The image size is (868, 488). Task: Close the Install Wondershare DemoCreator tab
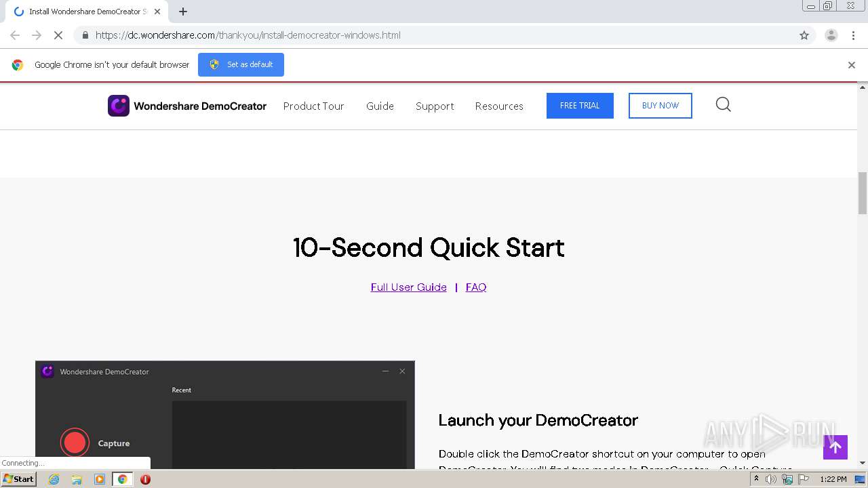pyautogui.click(x=157, y=12)
